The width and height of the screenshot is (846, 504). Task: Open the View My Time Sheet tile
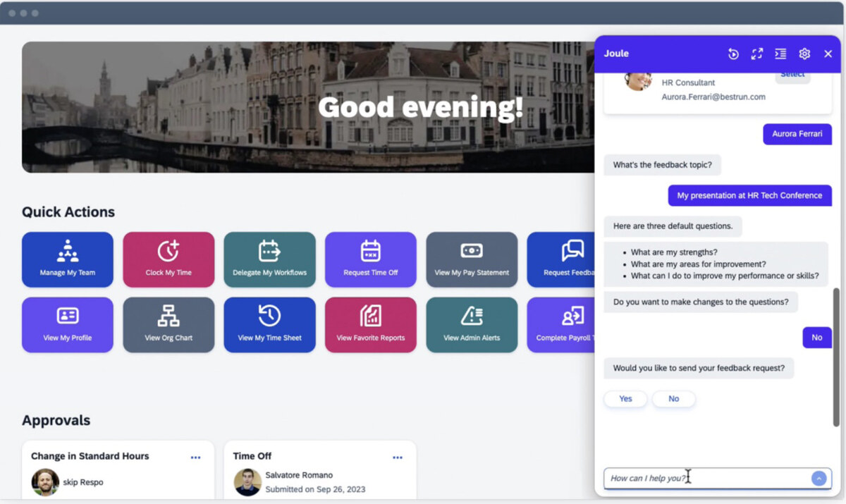(269, 325)
